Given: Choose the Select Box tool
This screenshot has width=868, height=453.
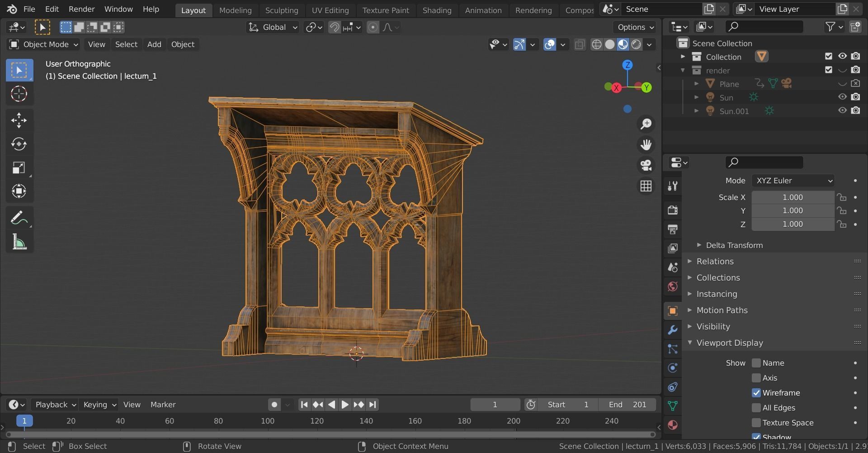Looking at the screenshot, I should [19, 70].
